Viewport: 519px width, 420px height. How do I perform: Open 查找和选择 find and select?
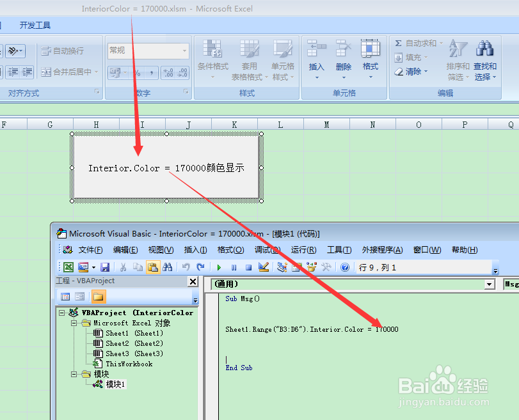[x=485, y=60]
